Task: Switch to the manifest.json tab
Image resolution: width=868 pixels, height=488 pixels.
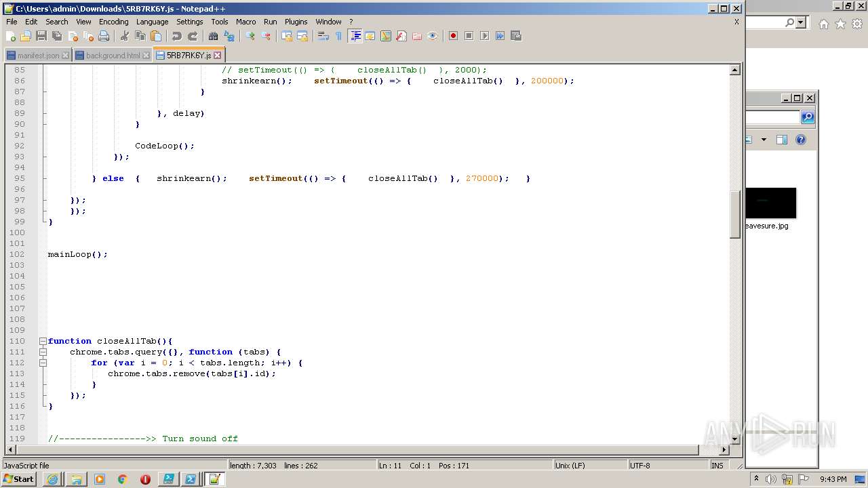Action: 38,56
